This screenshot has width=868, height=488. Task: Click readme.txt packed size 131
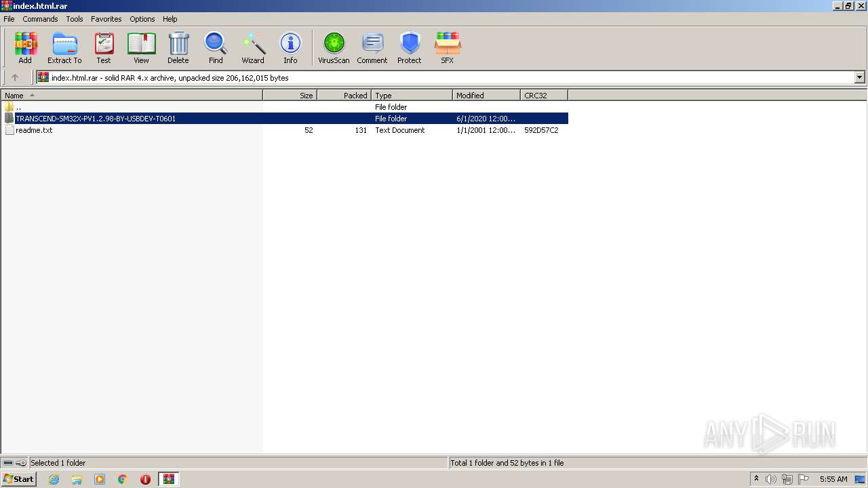[360, 130]
